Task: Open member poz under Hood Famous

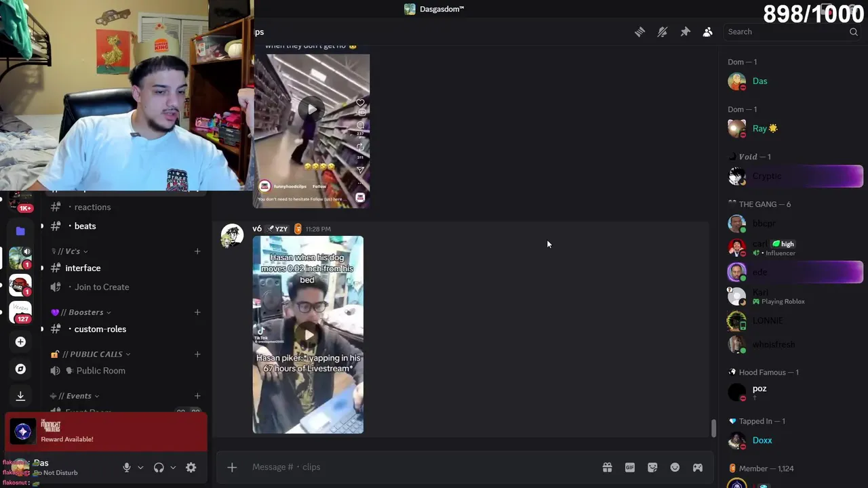Action: (791, 392)
